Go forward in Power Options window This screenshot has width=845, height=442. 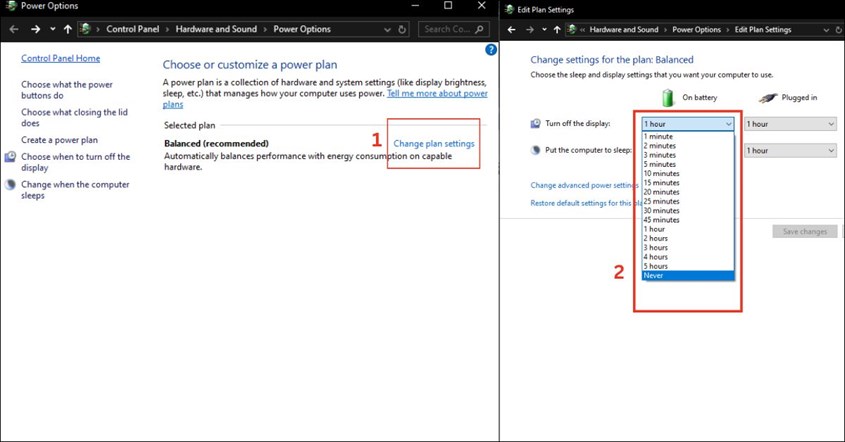click(x=36, y=29)
